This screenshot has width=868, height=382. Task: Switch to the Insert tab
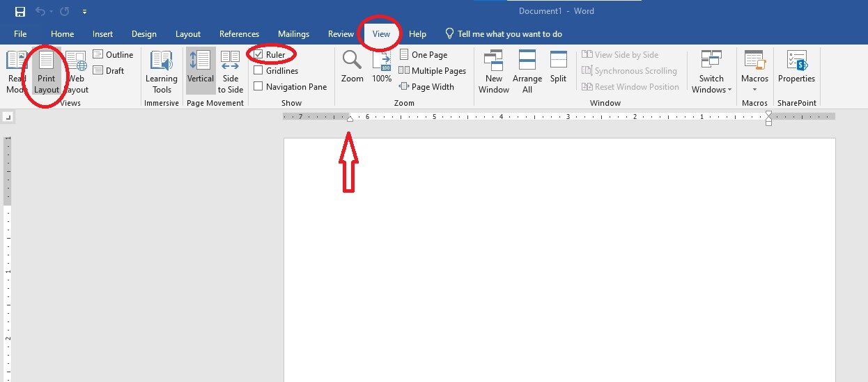pyautogui.click(x=102, y=34)
